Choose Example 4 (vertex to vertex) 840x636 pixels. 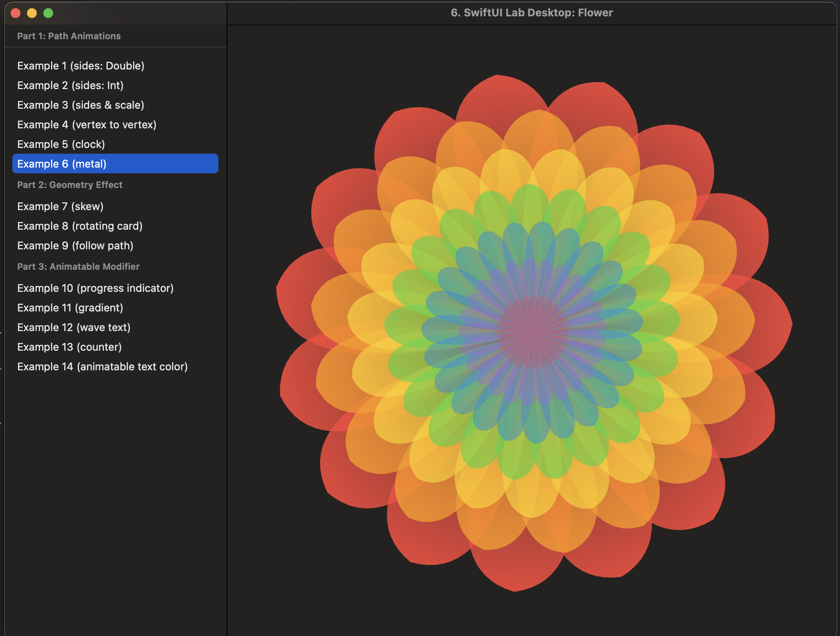(x=87, y=125)
